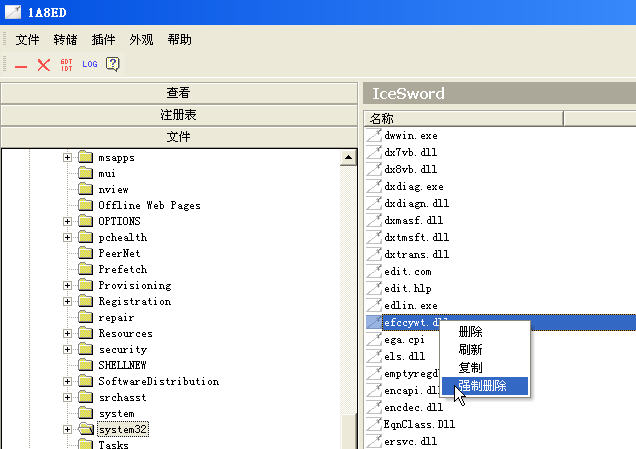636x449 pixels.
Task: Select the file dxtrans.dll
Action: point(416,254)
